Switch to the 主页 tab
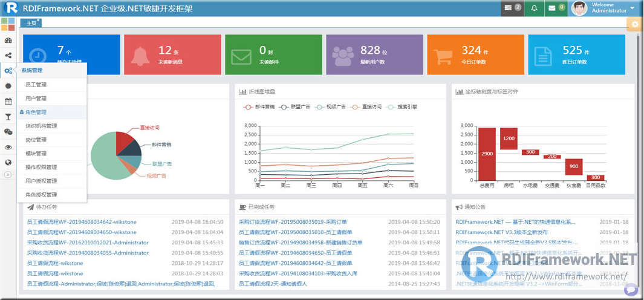This screenshot has height=300, width=644. click(x=31, y=23)
